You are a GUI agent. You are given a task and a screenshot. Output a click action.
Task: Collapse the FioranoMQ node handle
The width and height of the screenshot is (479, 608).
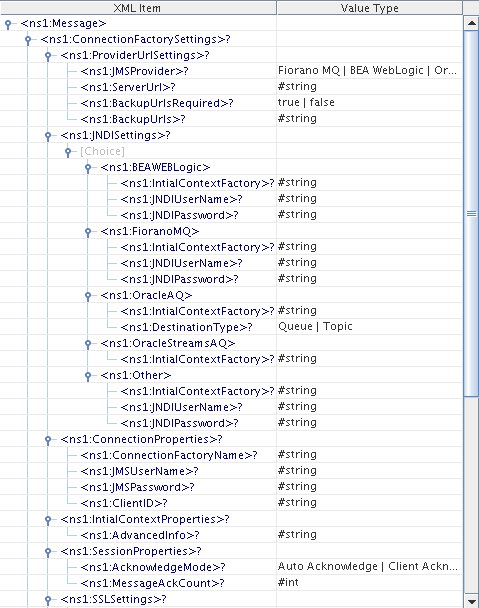tap(88, 232)
